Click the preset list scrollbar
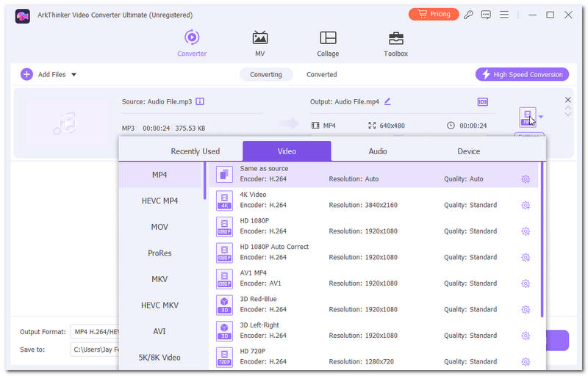The width and height of the screenshot is (588, 376). coord(542,239)
